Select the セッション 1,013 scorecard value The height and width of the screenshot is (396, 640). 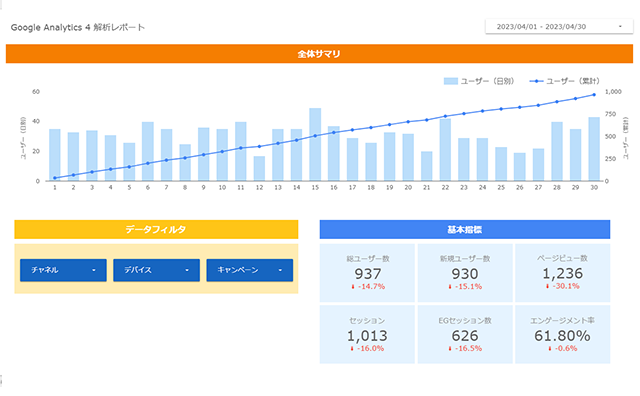pyautogui.click(x=367, y=336)
